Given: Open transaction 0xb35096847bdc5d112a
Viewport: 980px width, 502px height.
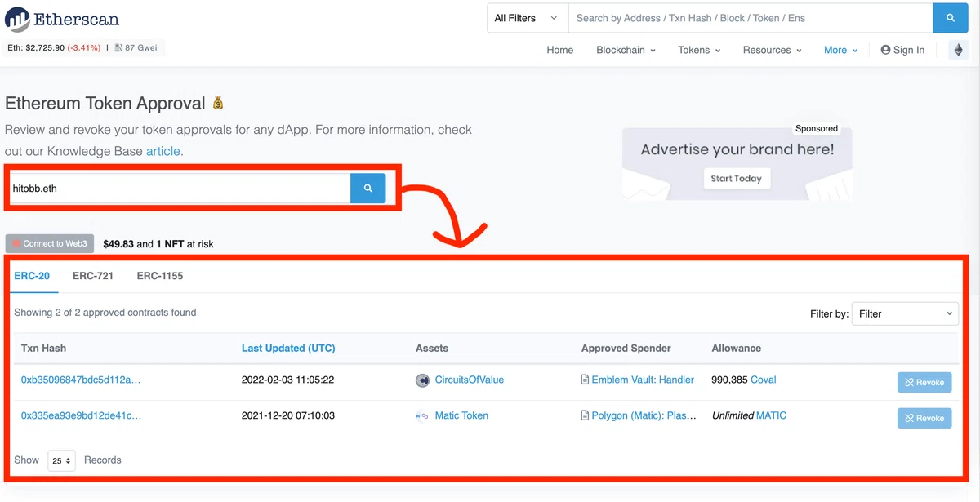Looking at the screenshot, I should (81, 380).
